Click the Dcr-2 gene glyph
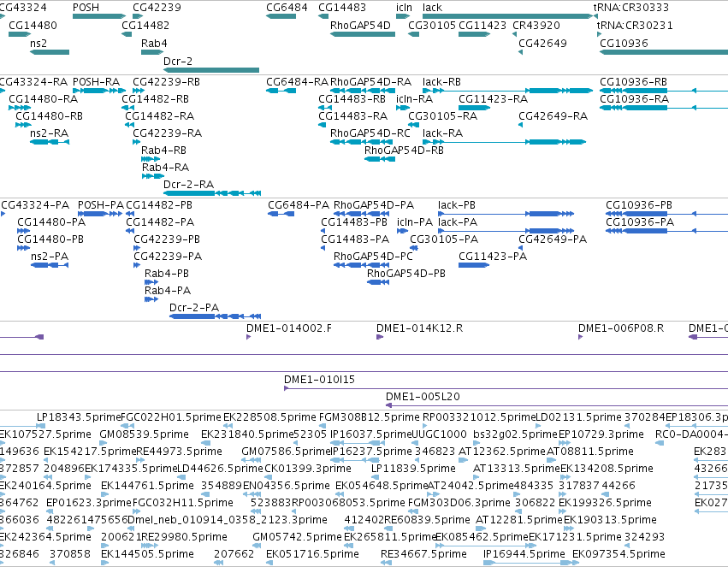The height and width of the screenshot is (567, 728). 211,70
